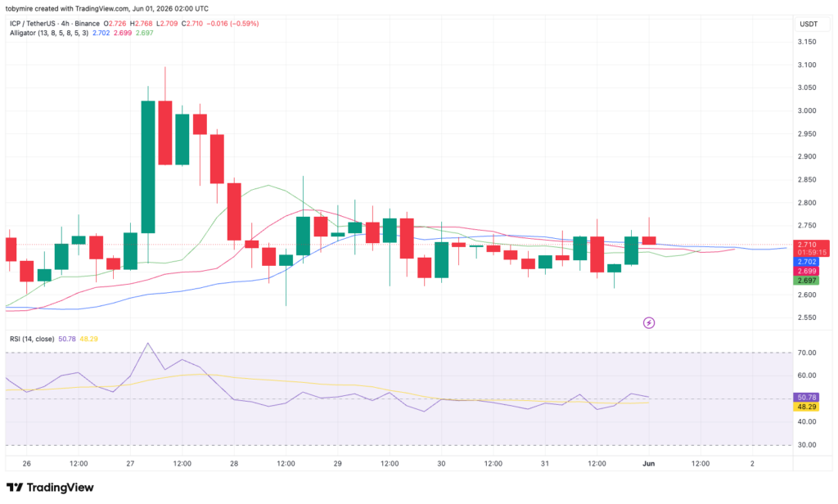
Task: Click the open value O2.726
Action: pos(115,24)
